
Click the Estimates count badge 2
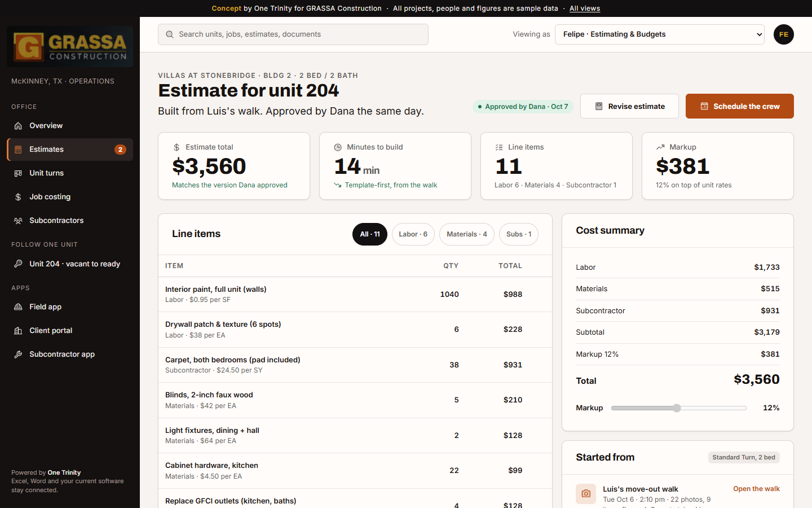(120, 150)
